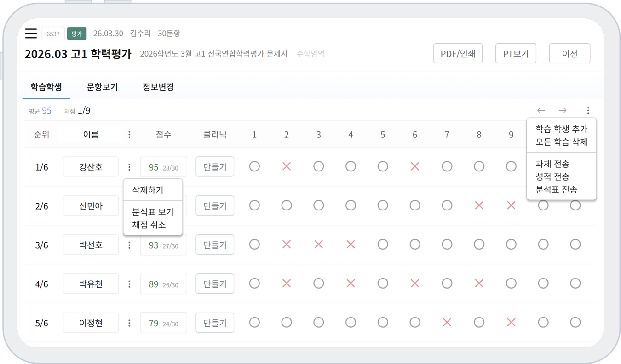This screenshot has height=364, width=621.
Task: Click 만들기 clinic button for 박선호
Action: point(215,245)
